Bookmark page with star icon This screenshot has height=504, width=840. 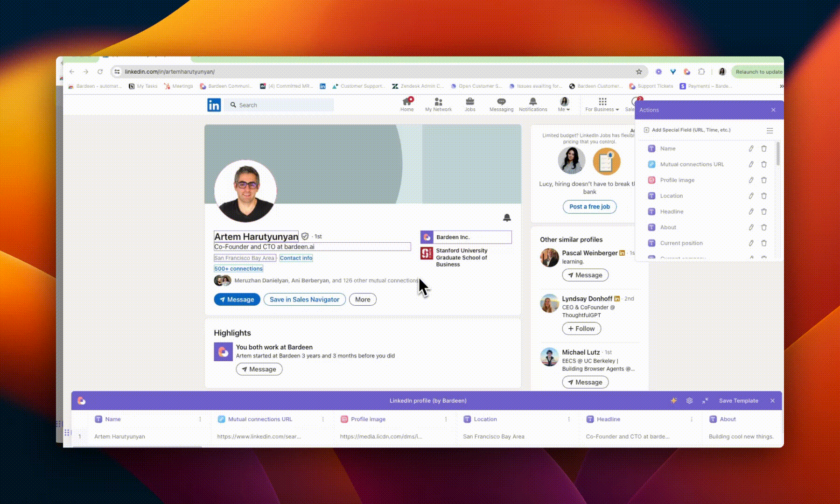click(639, 71)
